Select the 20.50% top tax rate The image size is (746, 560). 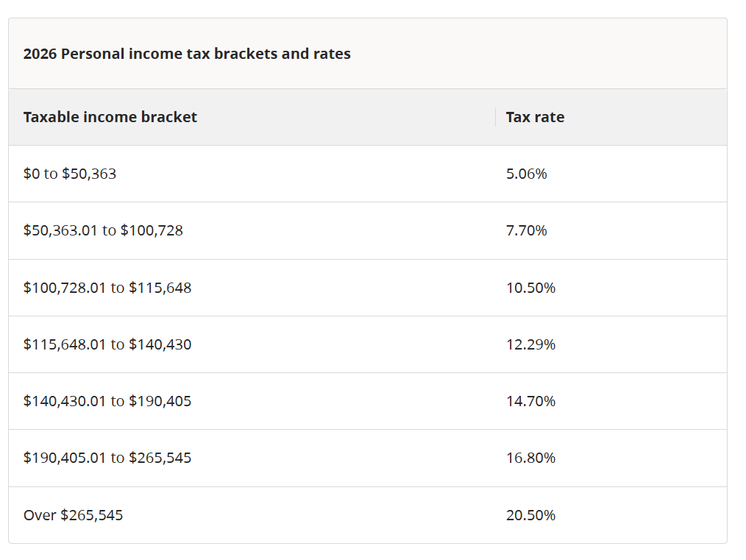[530, 515]
